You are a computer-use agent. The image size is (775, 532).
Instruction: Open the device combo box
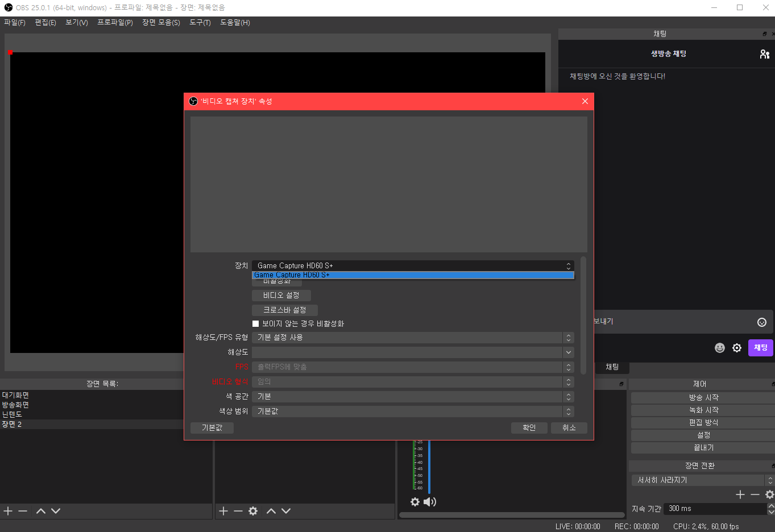click(413, 265)
